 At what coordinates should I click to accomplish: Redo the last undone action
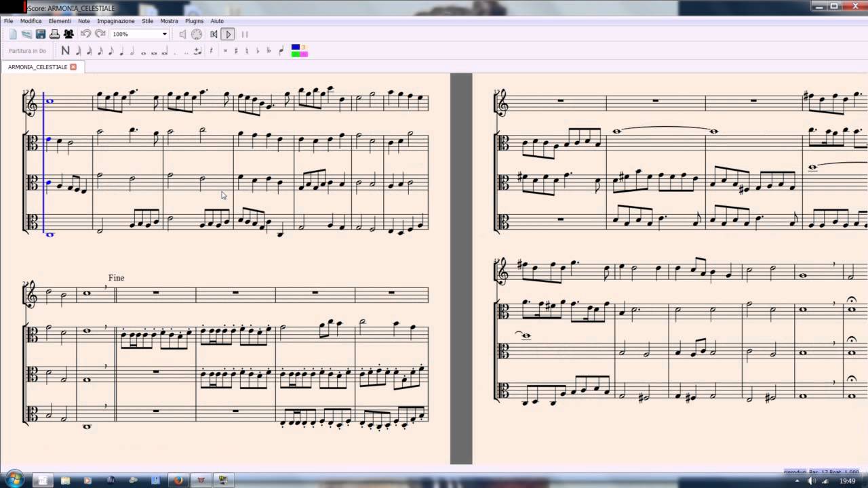[100, 34]
